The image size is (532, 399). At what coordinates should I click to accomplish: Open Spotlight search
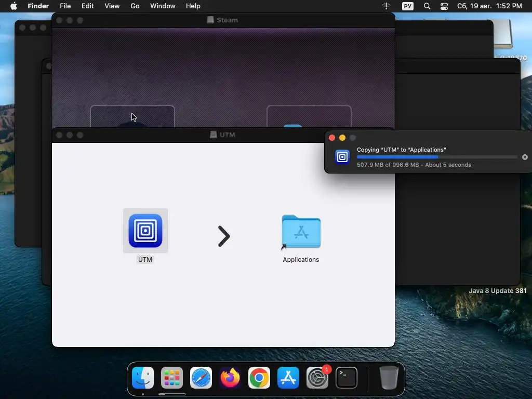pyautogui.click(x=427, y=6)
